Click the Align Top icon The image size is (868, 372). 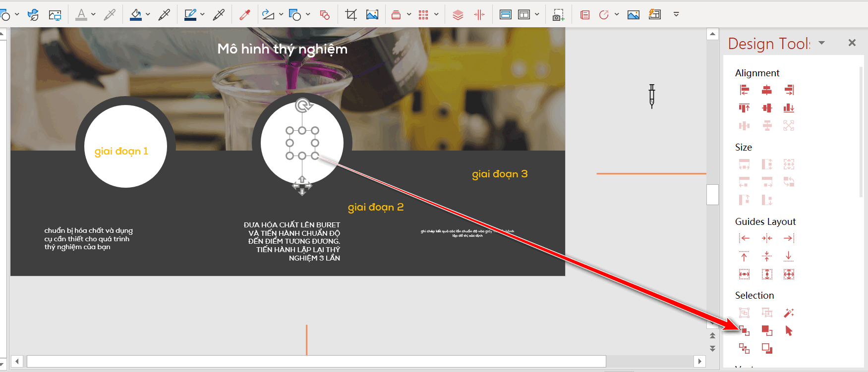pos(744,108)
